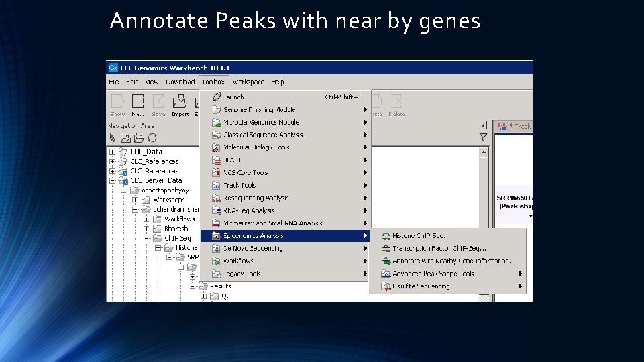Select the highlighted Epigenomics Analysis entry

[285, 235]
